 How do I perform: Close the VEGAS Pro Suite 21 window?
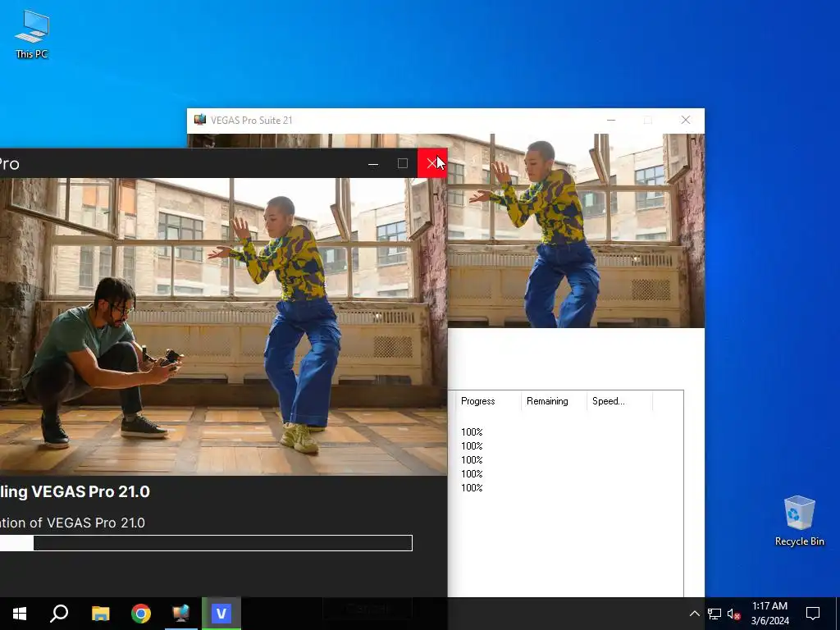tap(685, 120)
